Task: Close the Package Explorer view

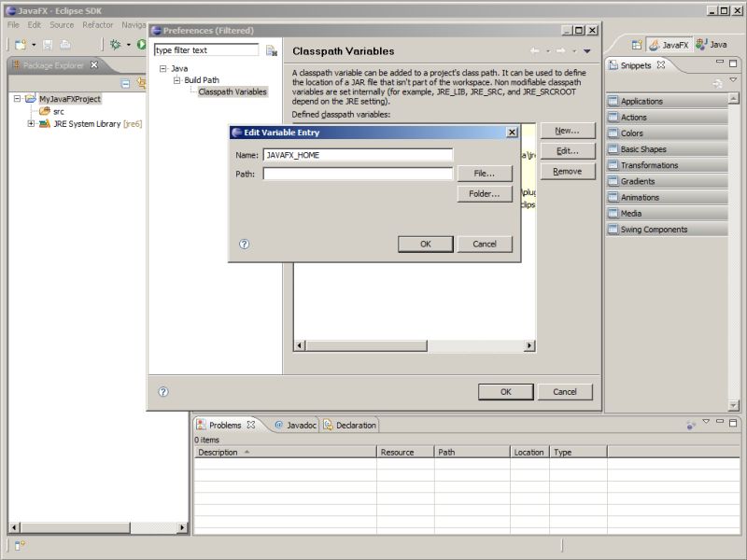Action: coord(94,64)
